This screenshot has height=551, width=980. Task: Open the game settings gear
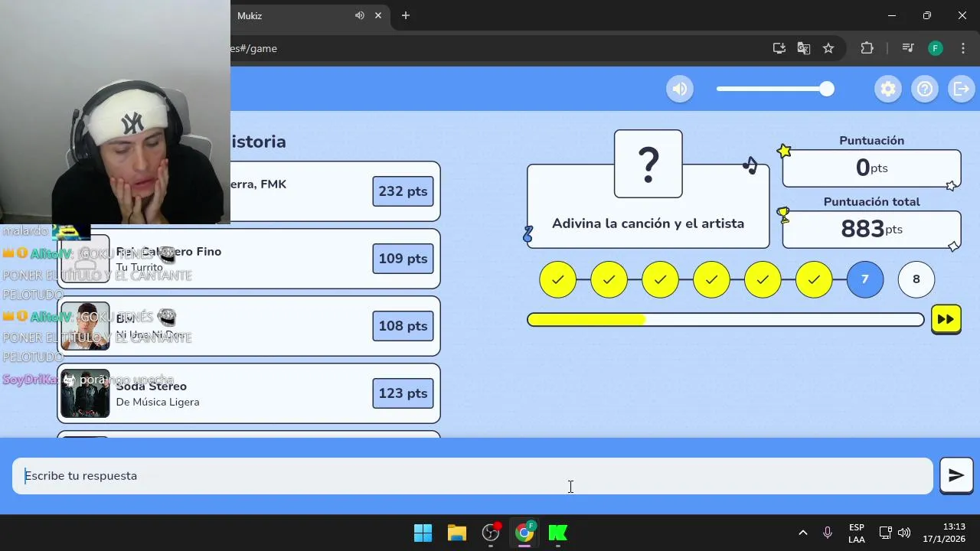tap(888, 89)
